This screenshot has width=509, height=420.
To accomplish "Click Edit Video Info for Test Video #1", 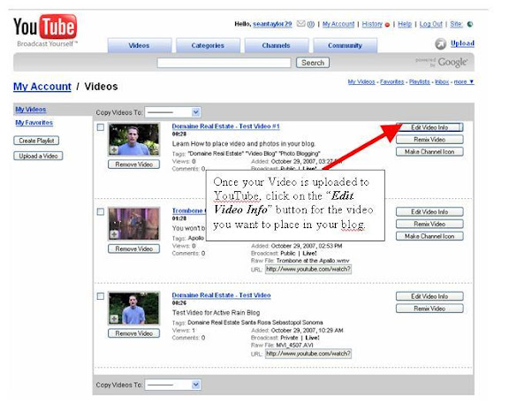I will point(429,127).
